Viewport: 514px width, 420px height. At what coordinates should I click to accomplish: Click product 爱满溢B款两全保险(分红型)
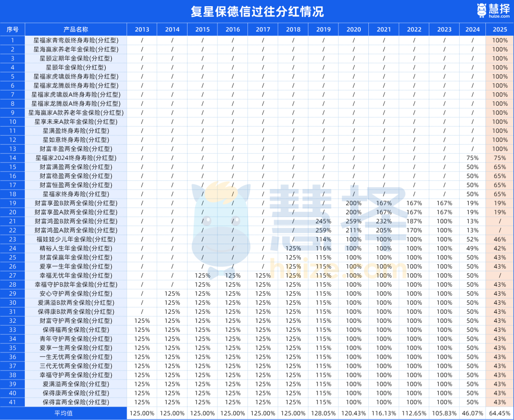76,303
